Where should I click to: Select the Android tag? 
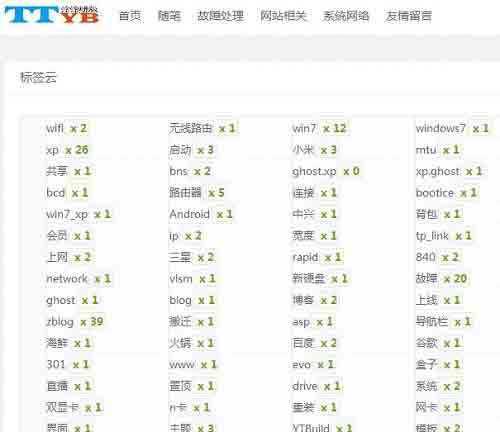[x=189, y=214]
